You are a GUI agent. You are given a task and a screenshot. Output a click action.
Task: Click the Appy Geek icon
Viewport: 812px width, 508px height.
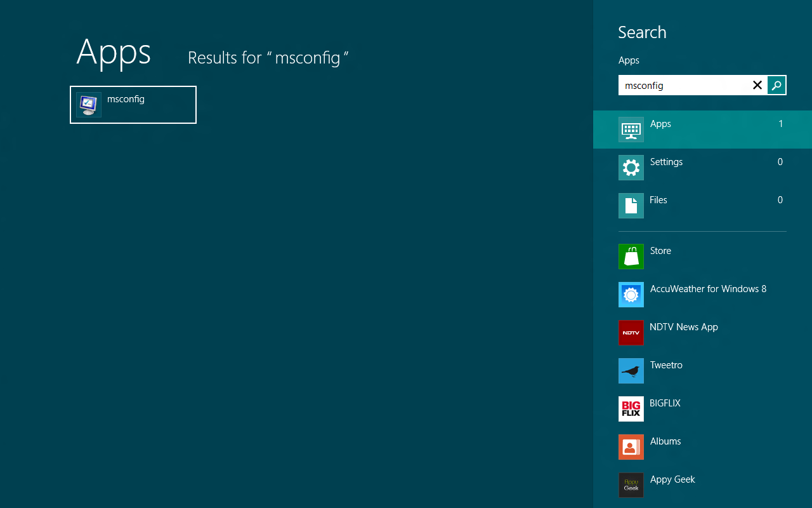[631, 485]
